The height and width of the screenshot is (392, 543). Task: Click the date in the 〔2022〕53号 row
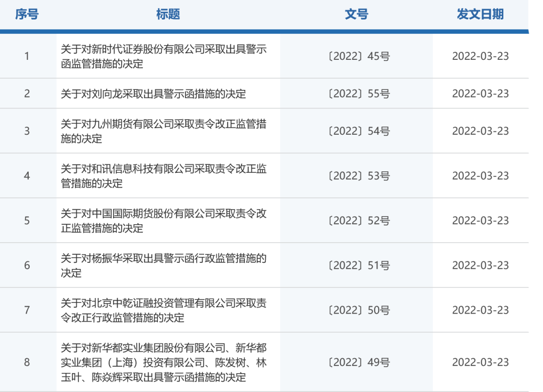[x=480, y=176]
